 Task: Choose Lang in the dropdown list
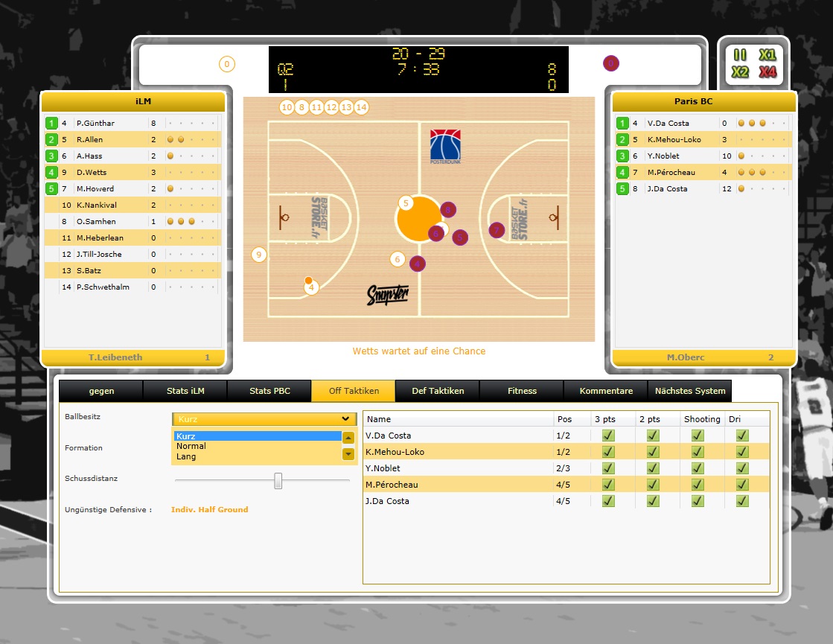click(186, 456)
